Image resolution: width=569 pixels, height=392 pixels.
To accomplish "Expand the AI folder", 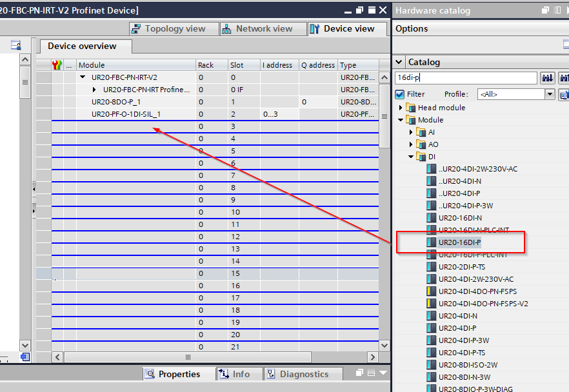I will (x=411, y=132).
